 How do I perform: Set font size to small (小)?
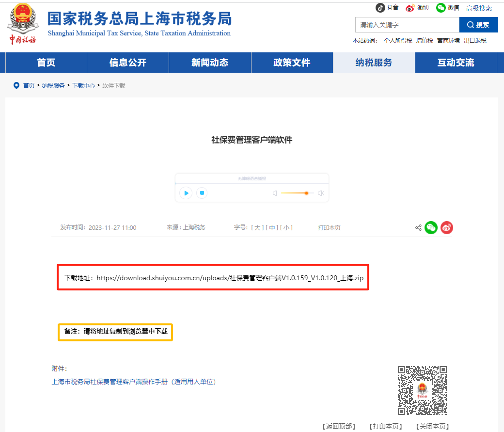coord(287,227)
